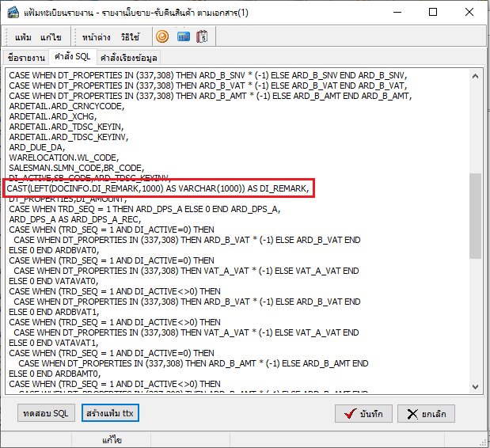Viewport: 490px width, 448px height.
Task: Open the วิธีใช้ menu
Action: pos(130,37)
